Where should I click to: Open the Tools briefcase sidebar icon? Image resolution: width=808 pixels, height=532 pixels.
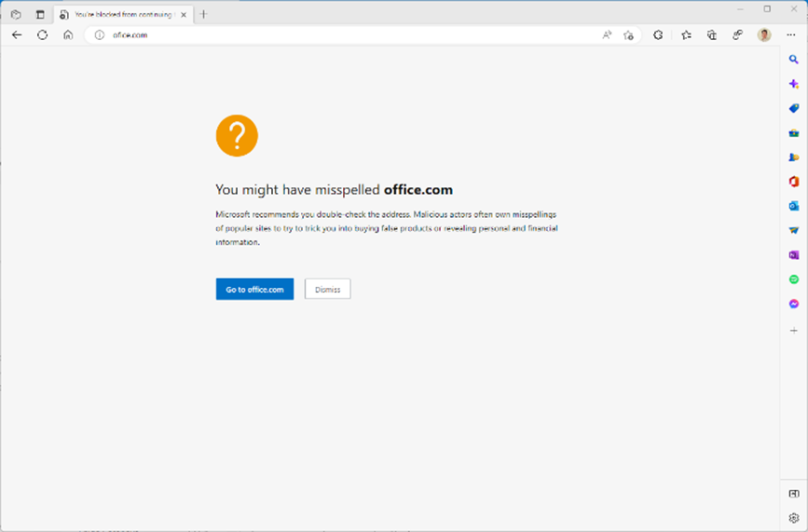(x=794, y=133)
